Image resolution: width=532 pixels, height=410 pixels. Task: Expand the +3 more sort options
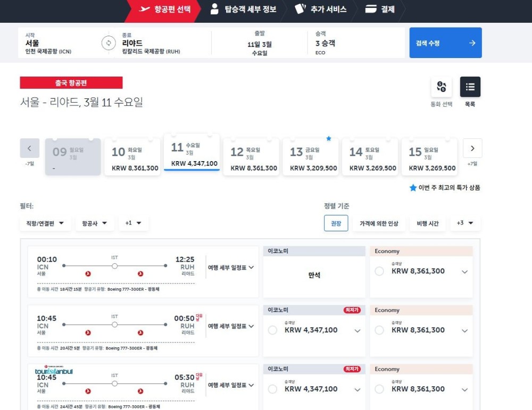click(x=465, y=223)
